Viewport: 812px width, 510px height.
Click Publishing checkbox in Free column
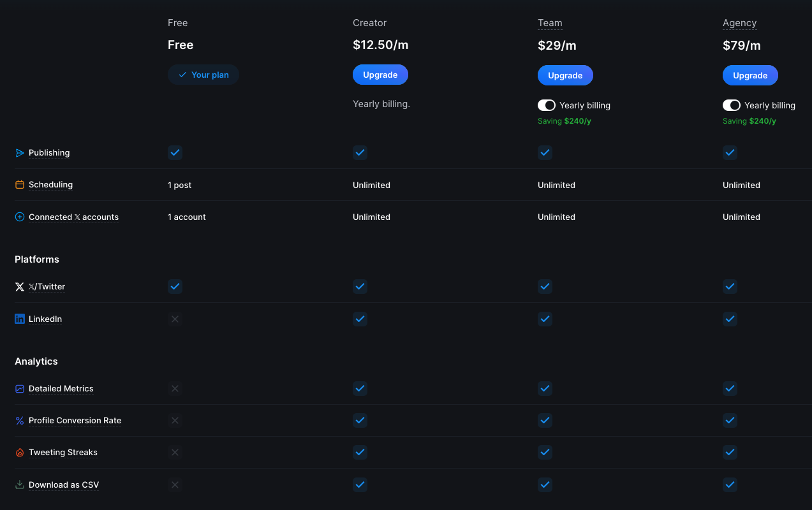(175, 152)
